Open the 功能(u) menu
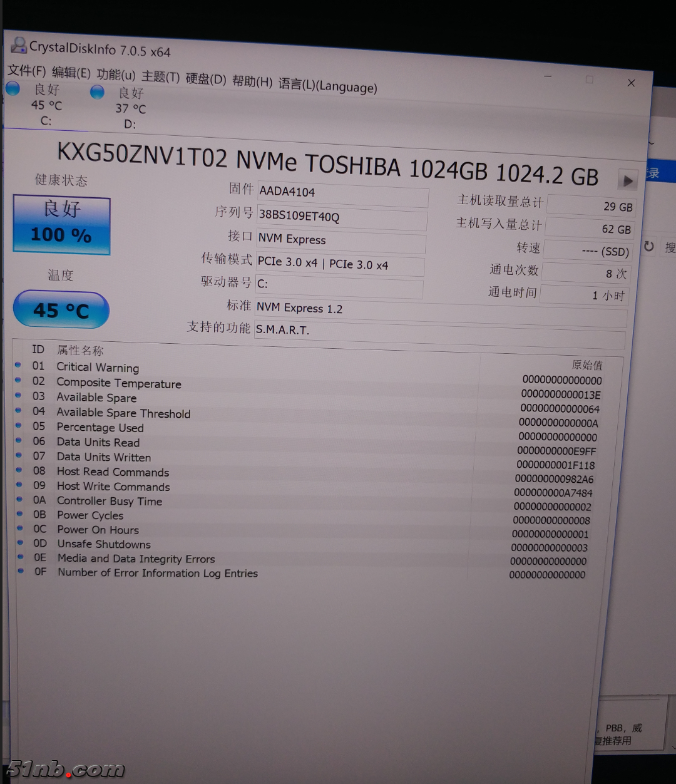This screenshot has height=784, width=676. coord(116,75)
